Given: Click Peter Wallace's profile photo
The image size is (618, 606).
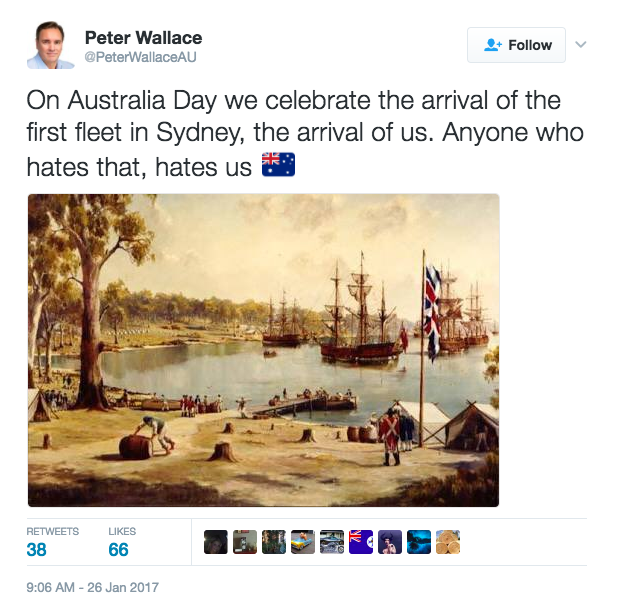Looking at the screenshot, I should click(50, 45).
